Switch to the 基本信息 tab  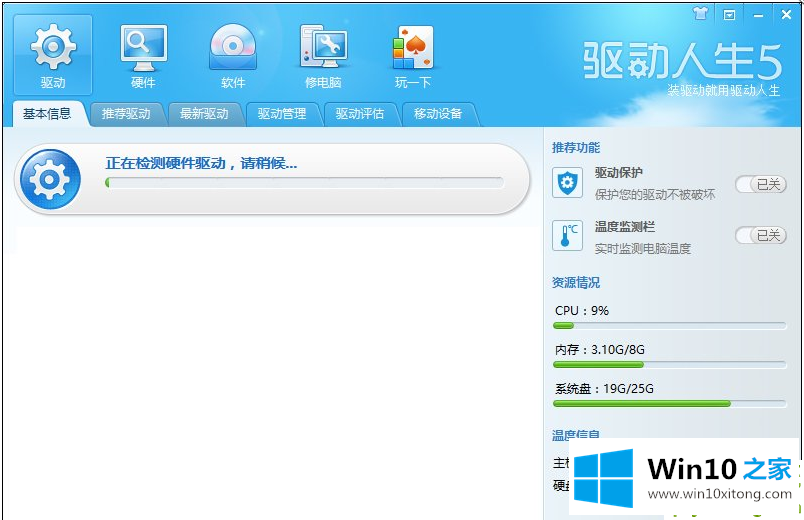coord(47,114)
